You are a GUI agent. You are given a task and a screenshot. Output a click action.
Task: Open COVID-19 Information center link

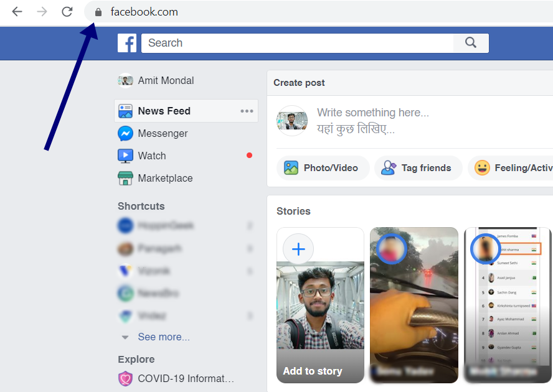point(186,378)
